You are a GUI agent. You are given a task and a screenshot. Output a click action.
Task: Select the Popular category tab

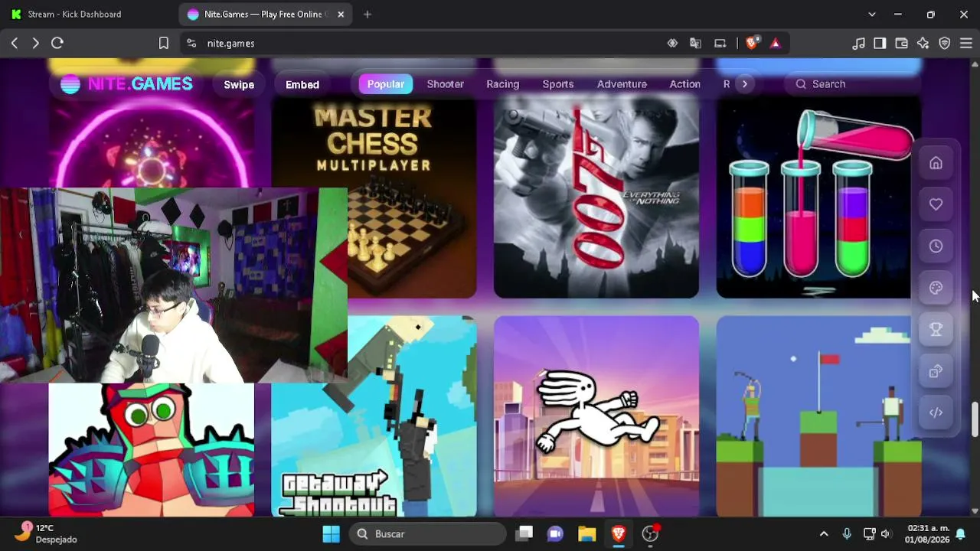[x=386, y=84]
